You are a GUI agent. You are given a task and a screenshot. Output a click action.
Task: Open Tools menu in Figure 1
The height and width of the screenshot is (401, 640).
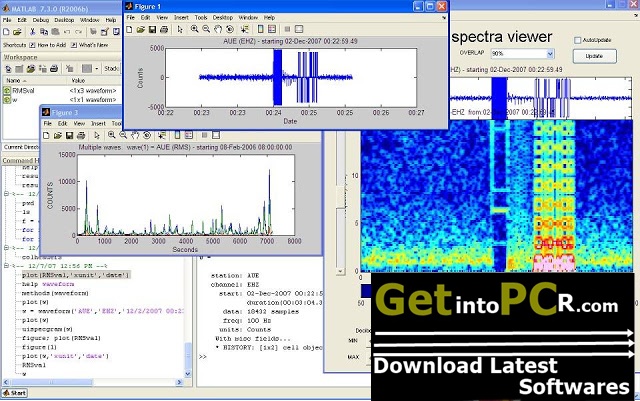pos(201,18)
